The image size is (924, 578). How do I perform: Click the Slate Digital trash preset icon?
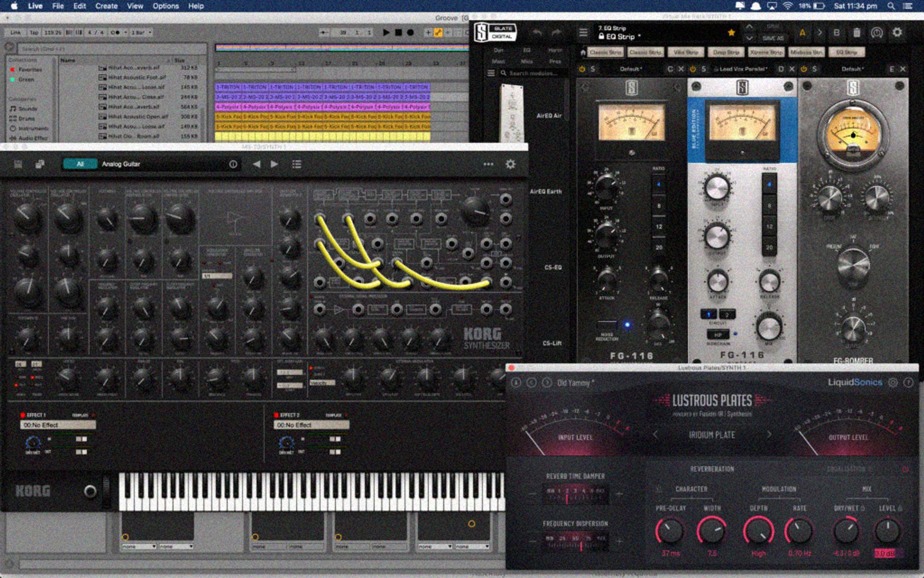[x=857, y=33]
